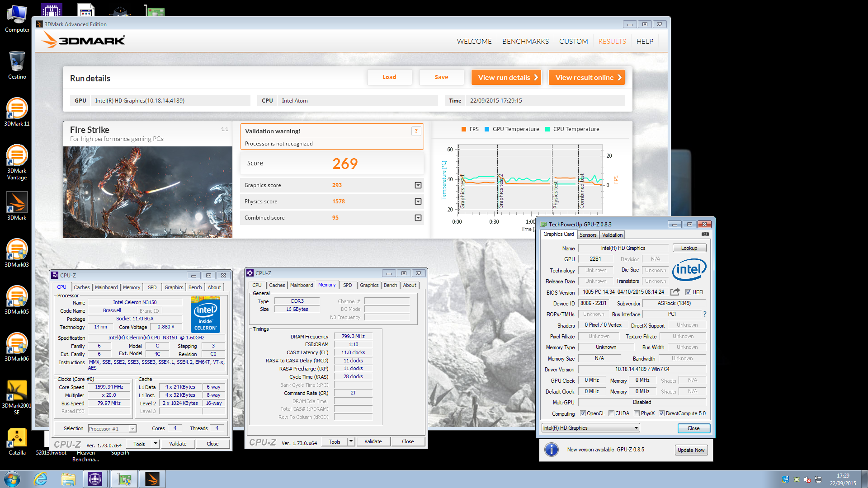Click the GPU-Z BIOS export share icon
This screenshot has width=868, height=488.
click(x=675, y=292)
